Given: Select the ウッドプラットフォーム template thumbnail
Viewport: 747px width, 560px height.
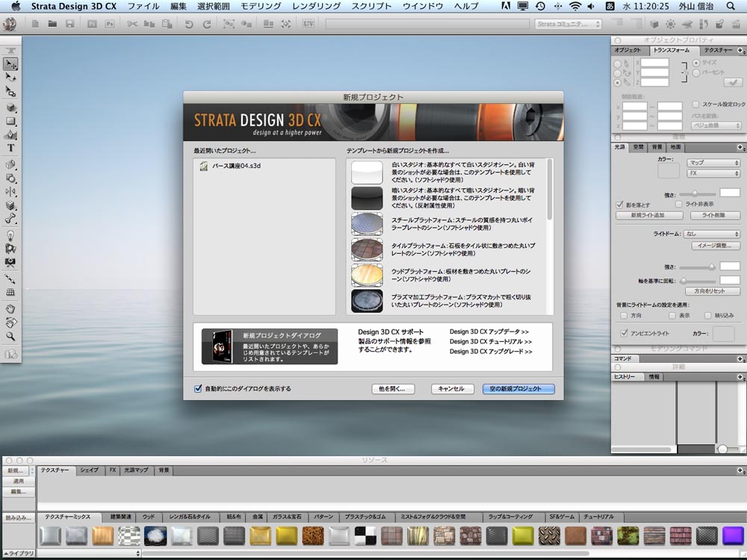Looking at the screenshot, I should (367, 276).
